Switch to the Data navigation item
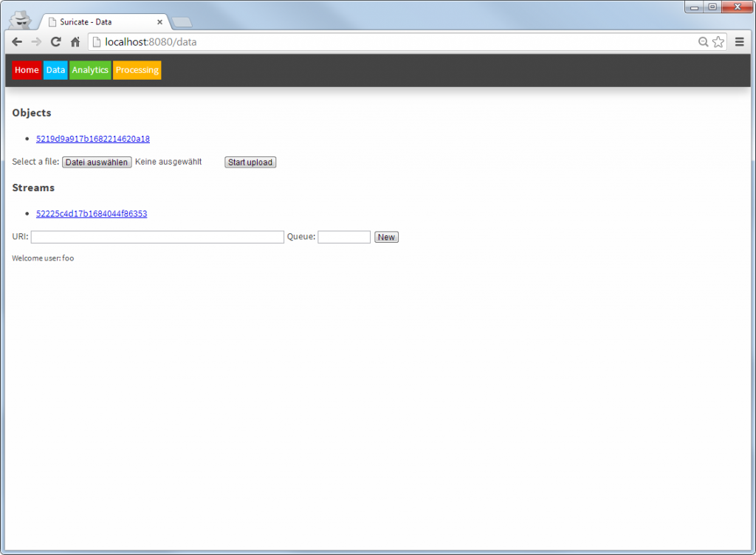Image resolution: width=756 pixels, height=555 pixels. [55, 70]
